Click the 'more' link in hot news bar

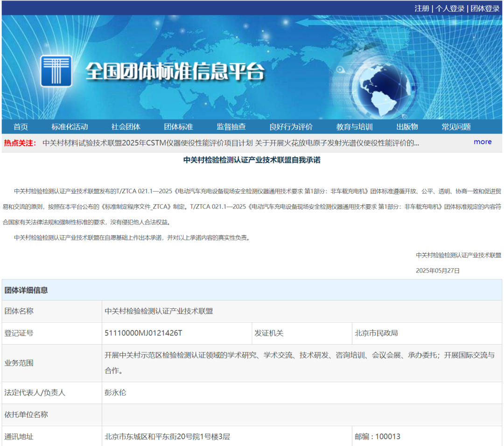(482, 142)
